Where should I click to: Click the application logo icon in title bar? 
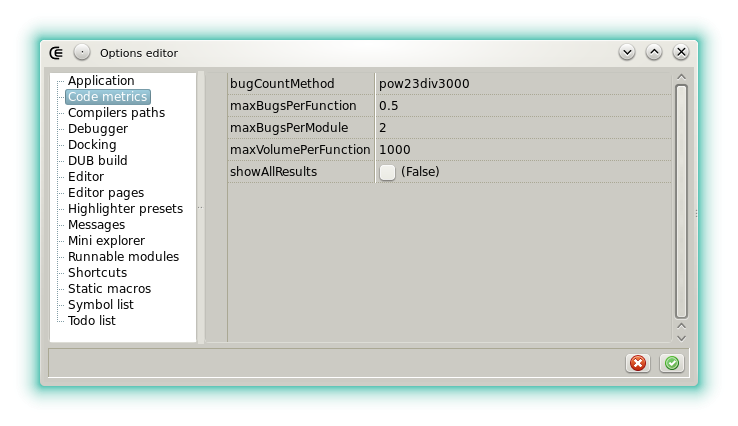pos(57,52)
